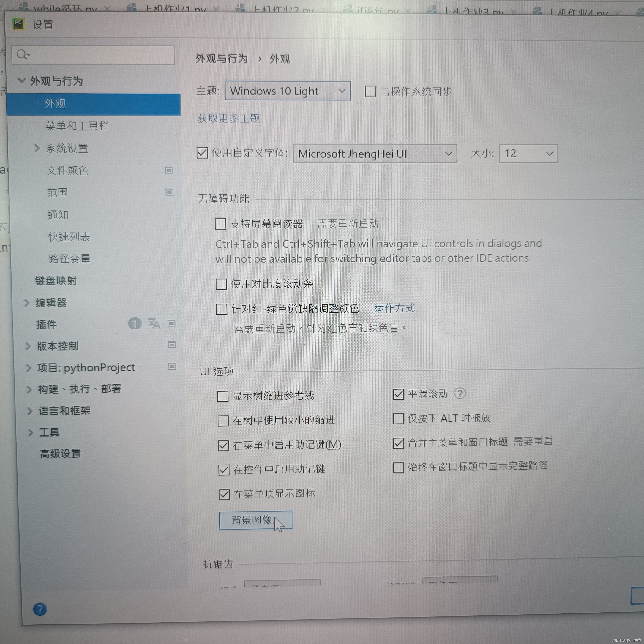This screenshot has height=644, width=644.
Task: Click the 背景图像 button
Action: [x=255, y=520]
